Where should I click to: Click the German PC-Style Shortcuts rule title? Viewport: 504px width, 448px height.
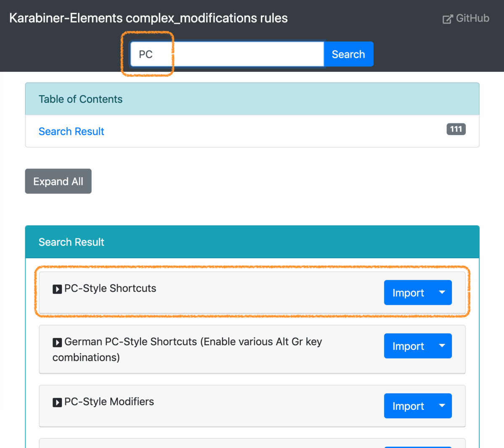187,349
